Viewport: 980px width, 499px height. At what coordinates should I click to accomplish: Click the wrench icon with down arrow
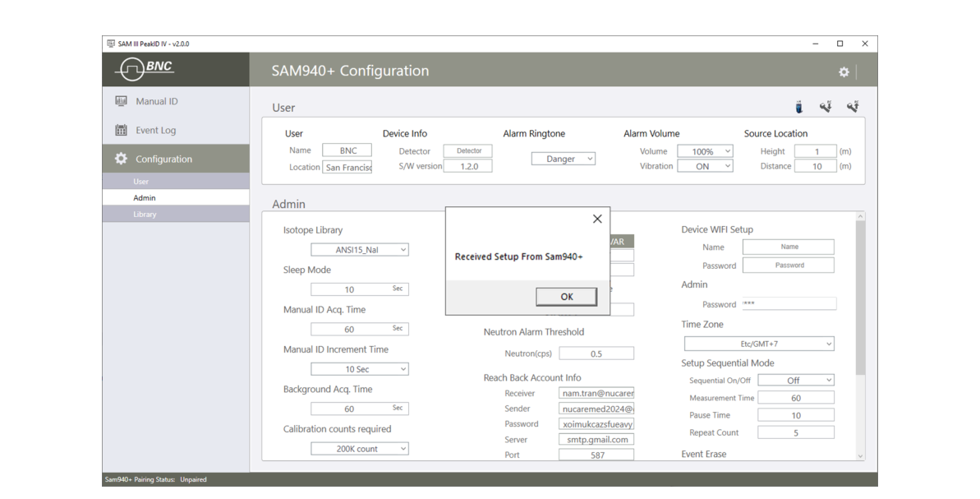coord(826,107)
